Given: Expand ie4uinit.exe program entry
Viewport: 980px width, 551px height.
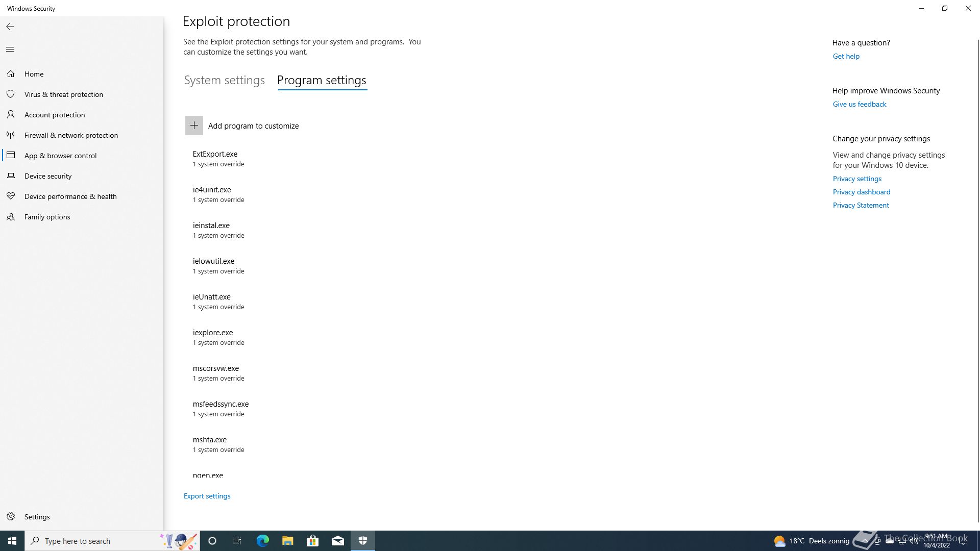Looking at the screenshot, I should pyautogui.click(x=218, y=194).
